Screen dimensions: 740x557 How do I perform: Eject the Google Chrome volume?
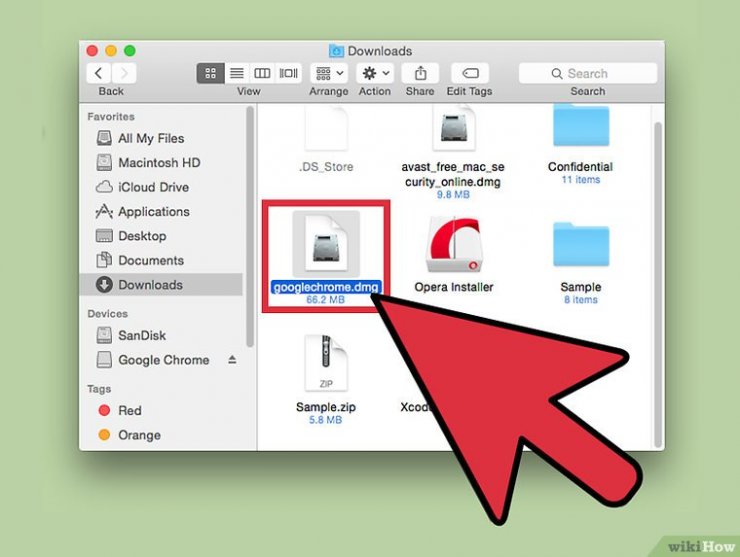(x=232, y=360)
